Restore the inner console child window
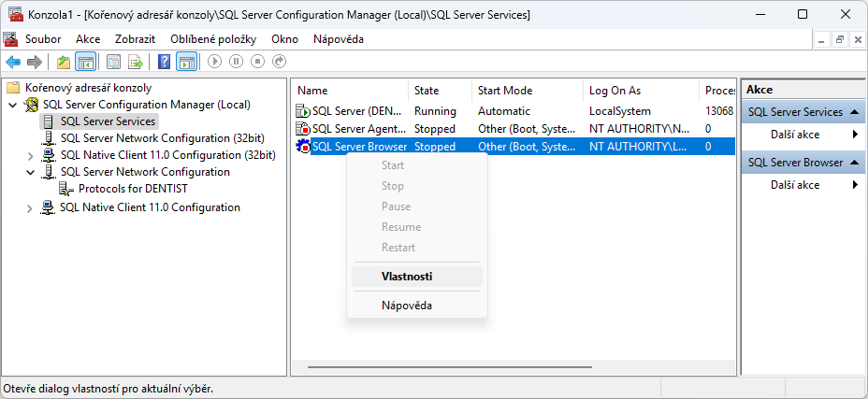The width and height of the screenshot is (868, 399). click(x=840, y=39)
